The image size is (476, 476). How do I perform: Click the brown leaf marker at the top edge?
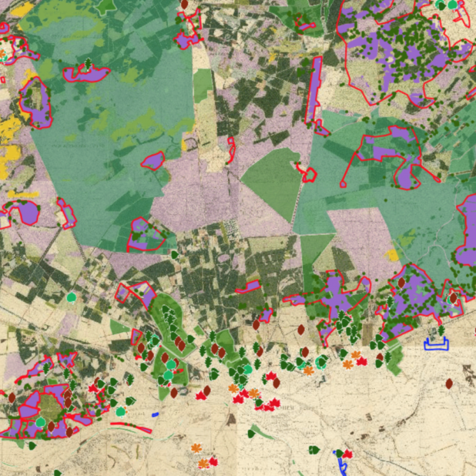tap(184, 5)
